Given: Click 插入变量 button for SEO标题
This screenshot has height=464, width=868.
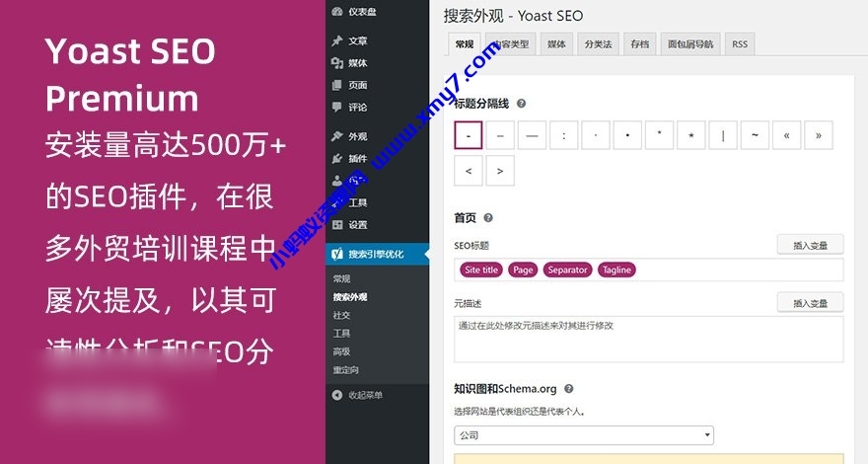Looking at the screenshot, I should pyautogui.click(x=811, y=245).
